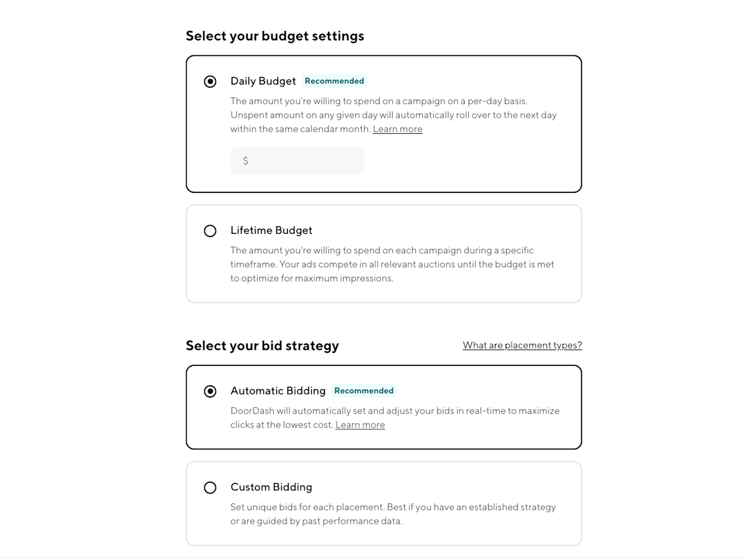Click the What are placement types link
The image size is (747, 560).
[x=522, y=345]
